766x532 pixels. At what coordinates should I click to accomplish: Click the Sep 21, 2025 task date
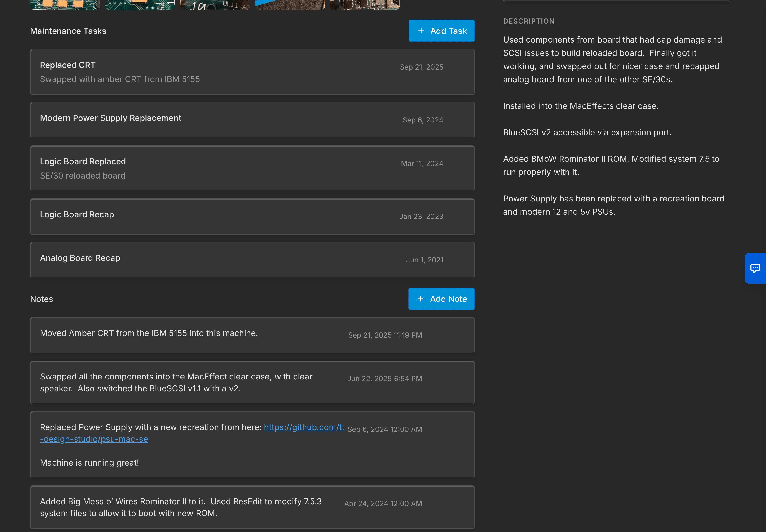point(422,67)
